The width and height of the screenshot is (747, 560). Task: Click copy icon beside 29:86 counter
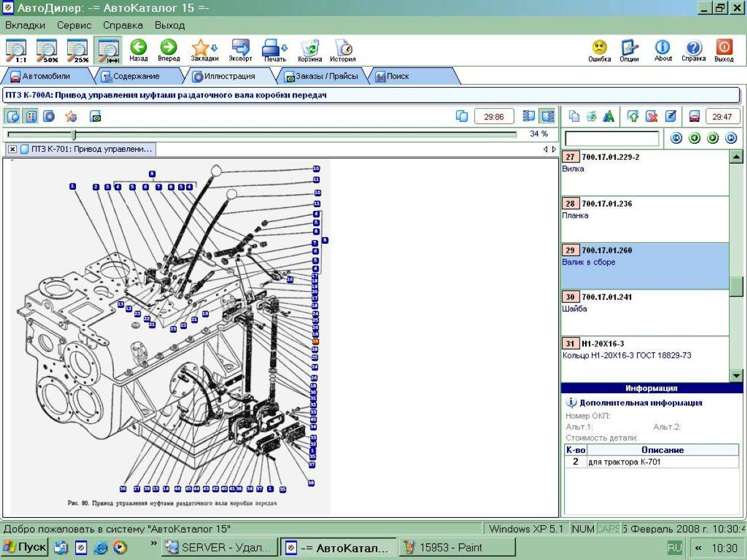point(462,116)
